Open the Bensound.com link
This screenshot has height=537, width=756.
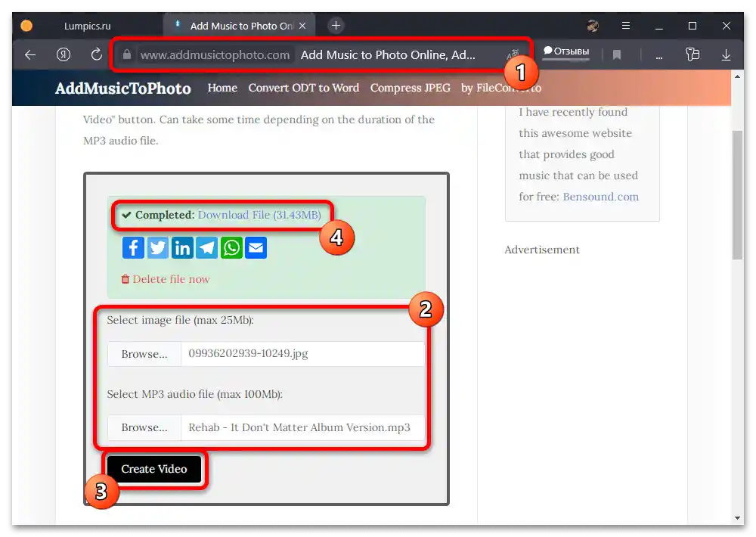(x=601, y=197)
